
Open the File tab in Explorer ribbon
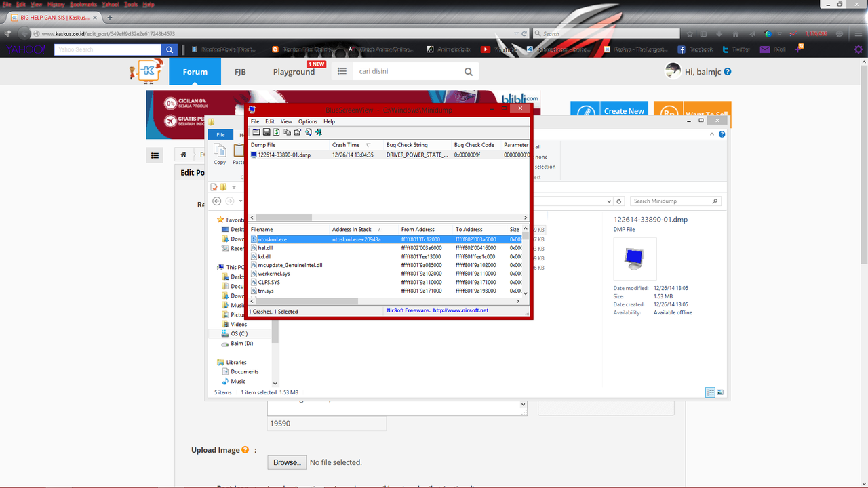click(220, 135)
